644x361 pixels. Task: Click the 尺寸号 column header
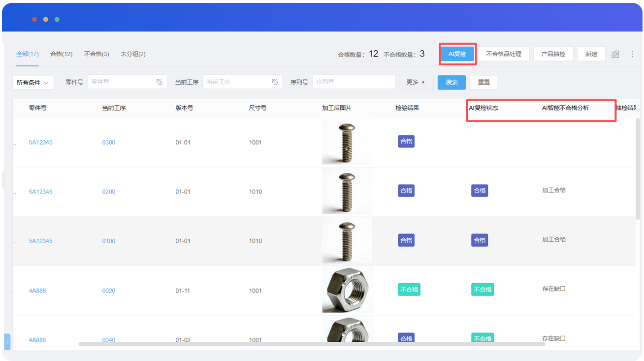(x=258, y=108)
